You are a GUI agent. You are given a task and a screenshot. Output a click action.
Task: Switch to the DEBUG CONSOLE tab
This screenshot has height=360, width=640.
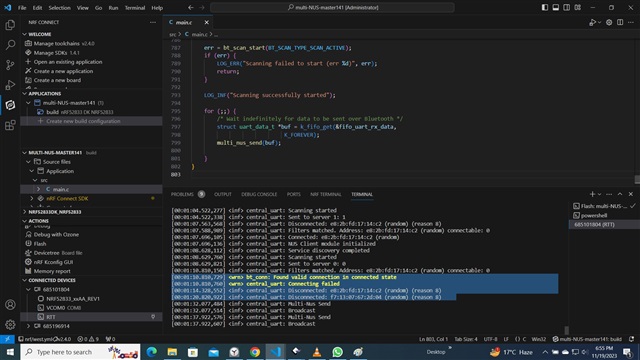pyautogui.click(x=259, y=194)
